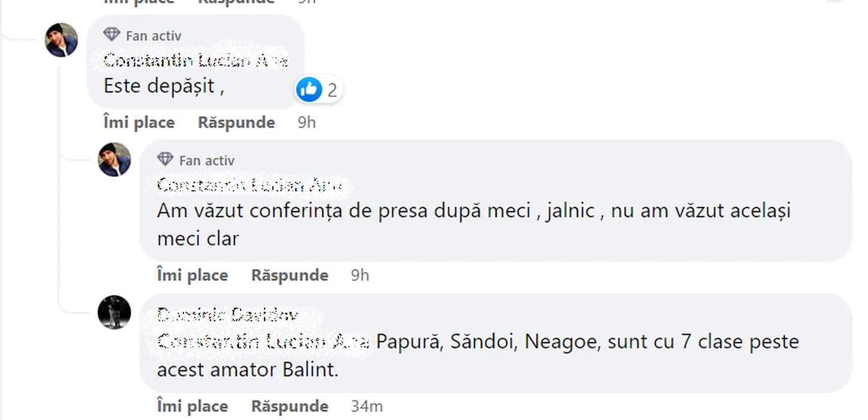
Task: Open the author name above the press conference reply
Action: click(249, 185)
